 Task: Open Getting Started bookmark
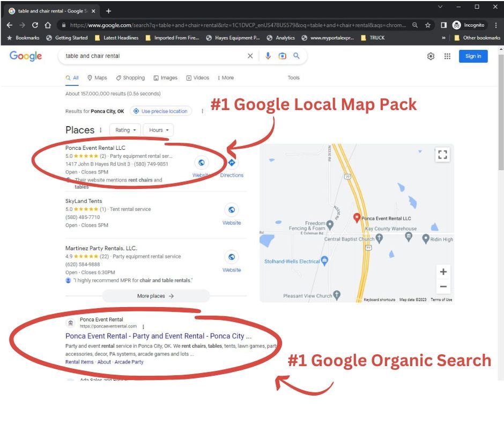[67, 38]
